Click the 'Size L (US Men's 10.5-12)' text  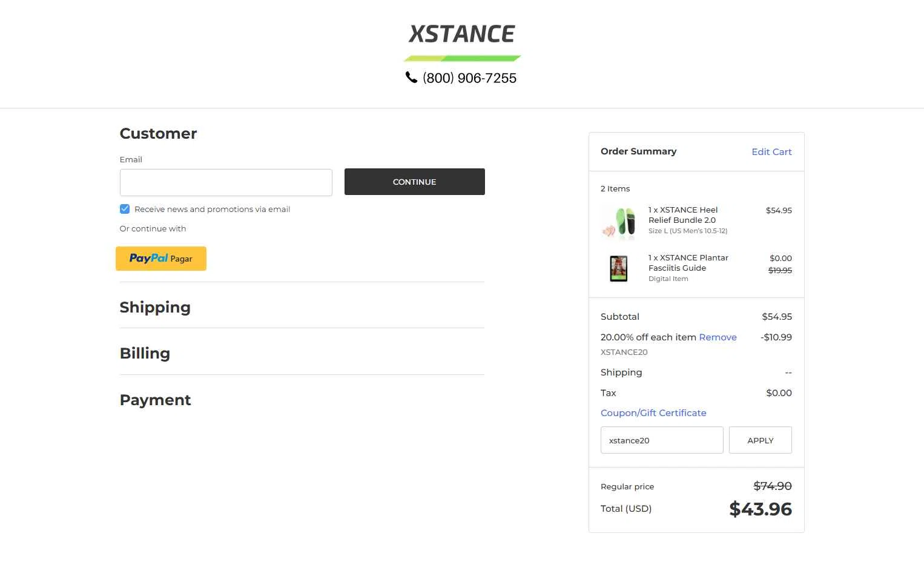pos(688,231)
